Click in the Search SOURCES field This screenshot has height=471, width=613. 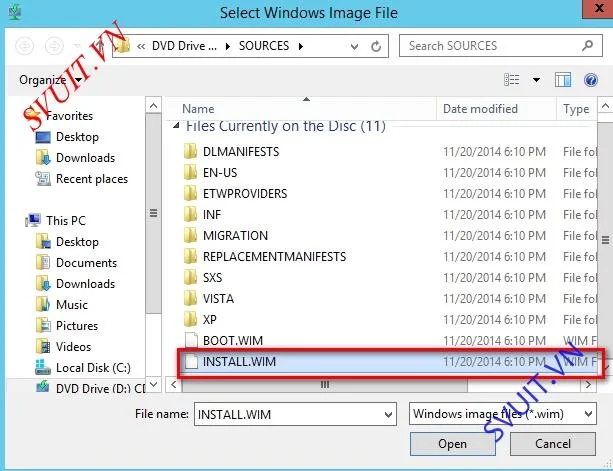pos(500,46)
